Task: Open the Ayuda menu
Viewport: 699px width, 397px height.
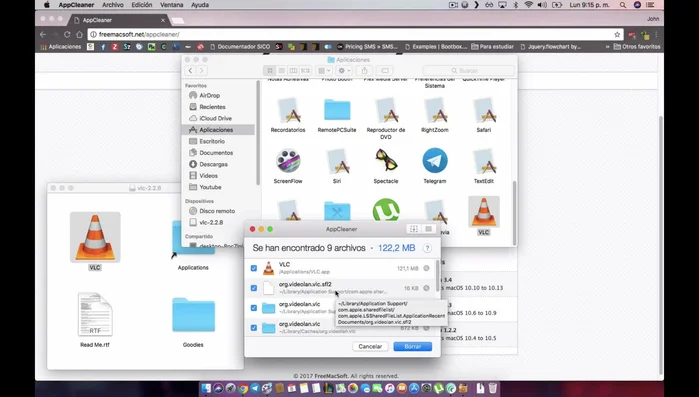Action: (x=200, y=5)
